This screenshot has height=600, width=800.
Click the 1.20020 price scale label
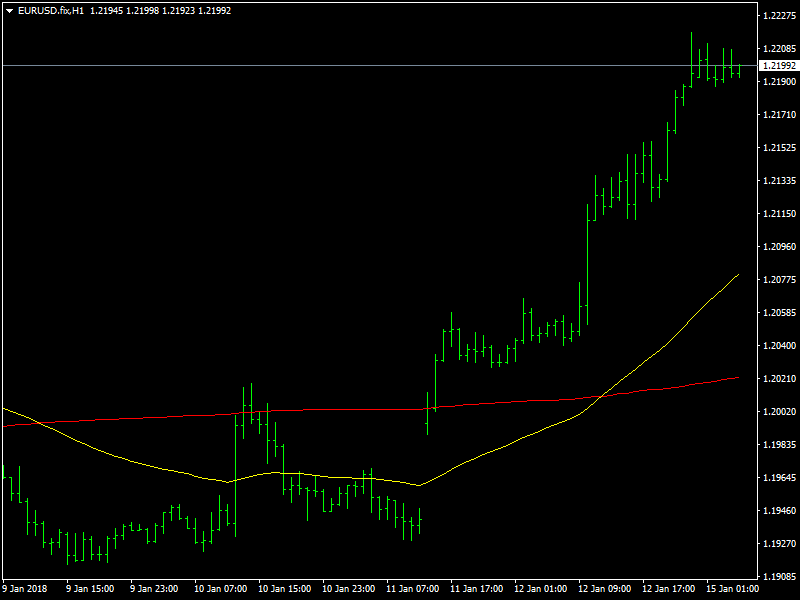(x=779, y=412)
